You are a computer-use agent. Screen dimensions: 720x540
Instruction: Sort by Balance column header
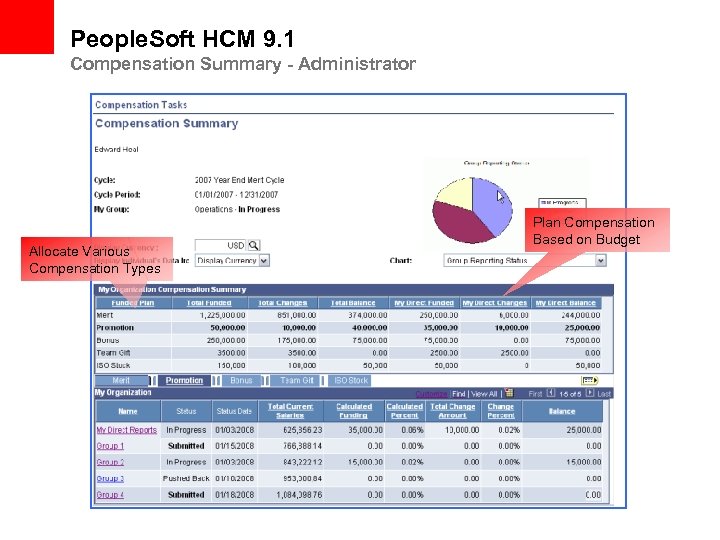click(562, 411)
